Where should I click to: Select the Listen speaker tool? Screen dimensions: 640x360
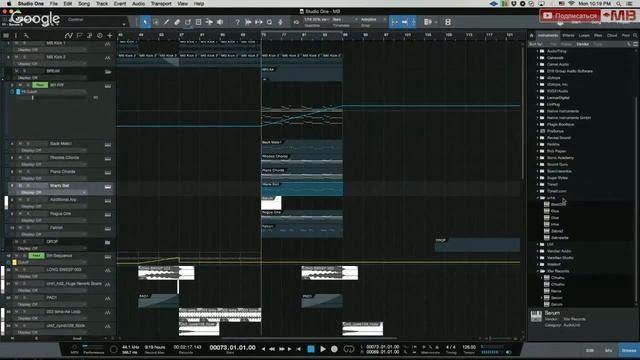click(x=220, y=22)
